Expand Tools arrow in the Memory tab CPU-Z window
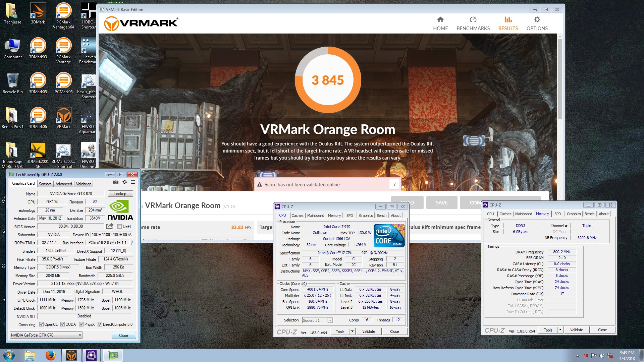Image resolution: width=644 pixels, height=362 pixels. click(x=560, y=330)
